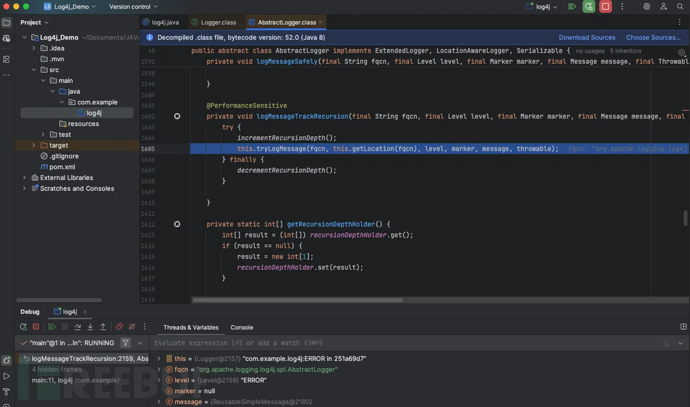Click the red Stop button in top toolbar
This screenshot has width=690, height=407.
[605, 7]
